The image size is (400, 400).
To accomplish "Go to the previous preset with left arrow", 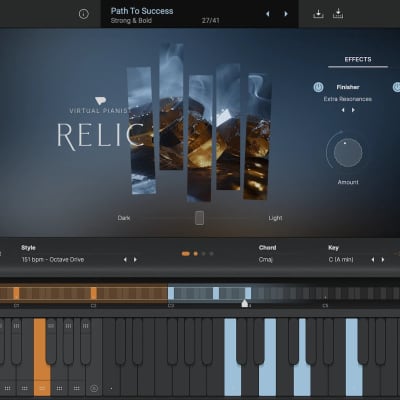I will pyautogui.click(x=268, y=14).
